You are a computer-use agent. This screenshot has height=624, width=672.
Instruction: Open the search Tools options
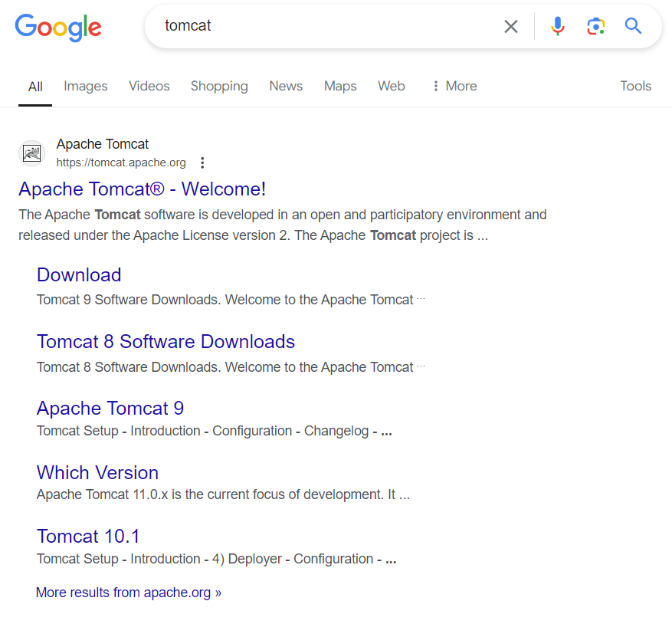coord(635,86)
